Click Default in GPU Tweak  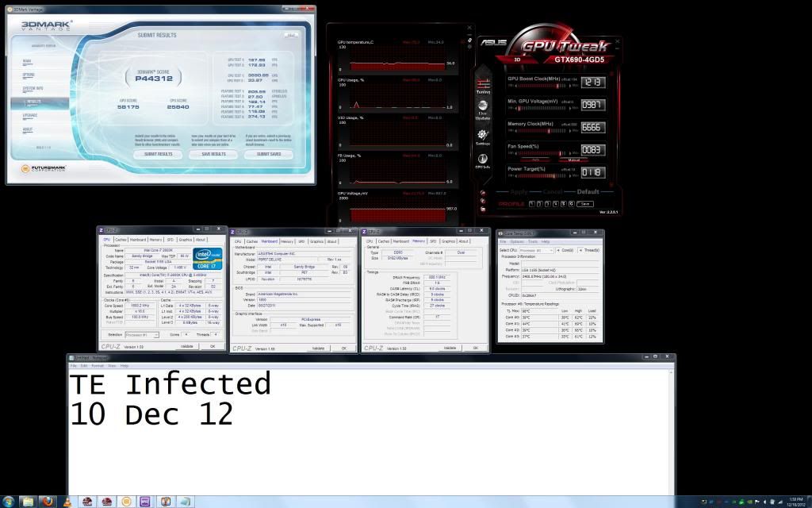pyautogui.click(x=588, y=192)
